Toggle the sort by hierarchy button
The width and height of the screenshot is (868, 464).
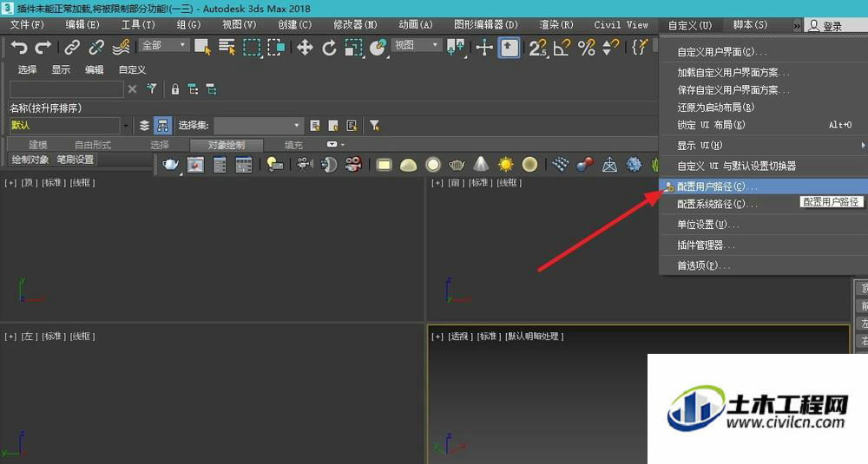pos(162,126)
